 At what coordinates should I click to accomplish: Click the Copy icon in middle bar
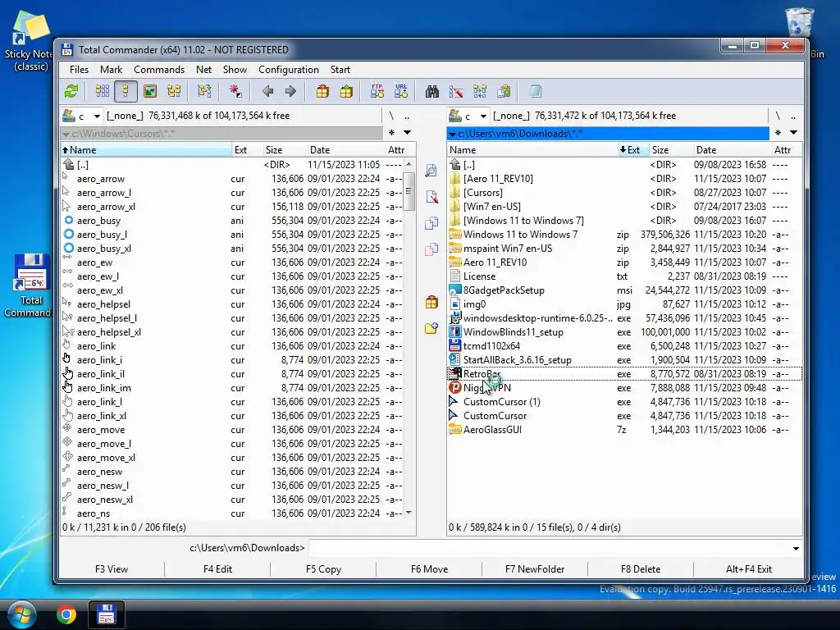431,223
